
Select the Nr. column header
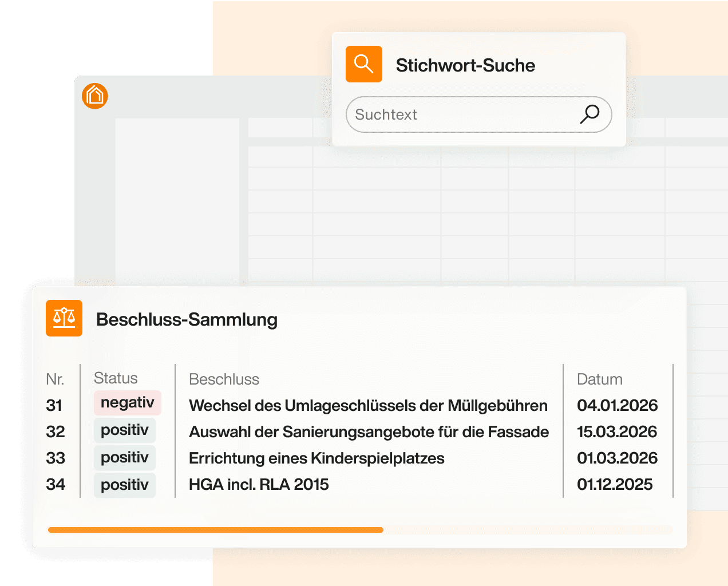coord(55,379)
